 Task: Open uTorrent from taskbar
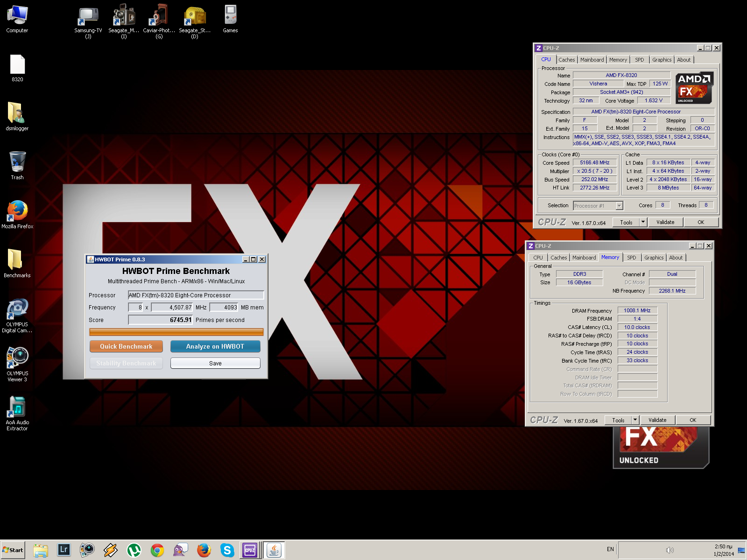click(x=134, y=550)
